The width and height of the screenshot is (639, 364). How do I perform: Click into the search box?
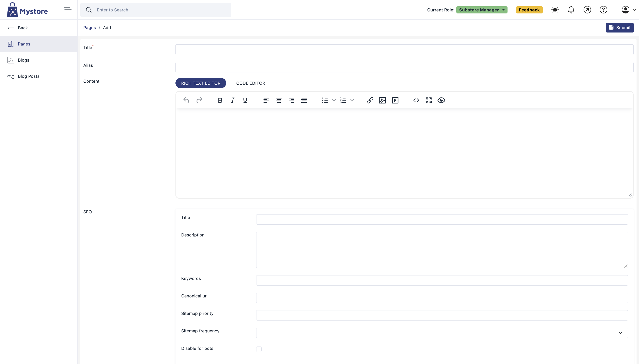[156, 10]
